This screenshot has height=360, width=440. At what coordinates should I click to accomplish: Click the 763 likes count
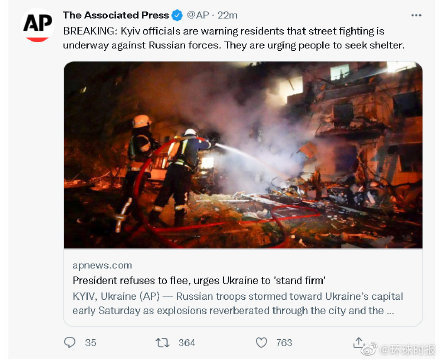tap(284, 343)
